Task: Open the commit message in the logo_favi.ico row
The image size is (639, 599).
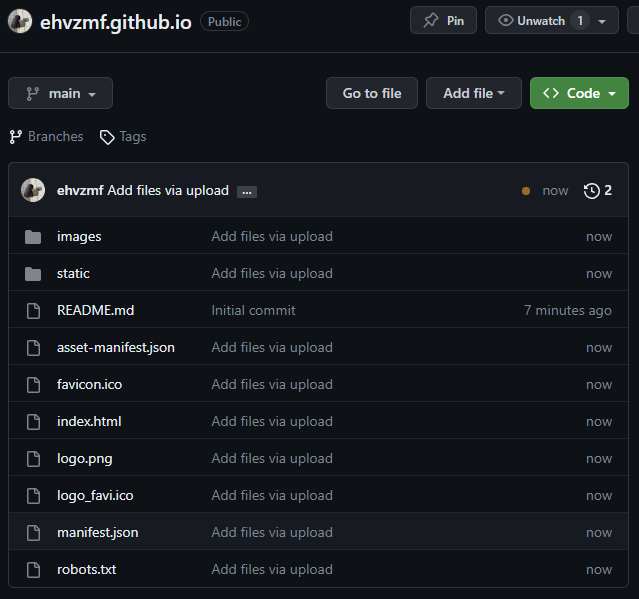Action: [272, 495]
